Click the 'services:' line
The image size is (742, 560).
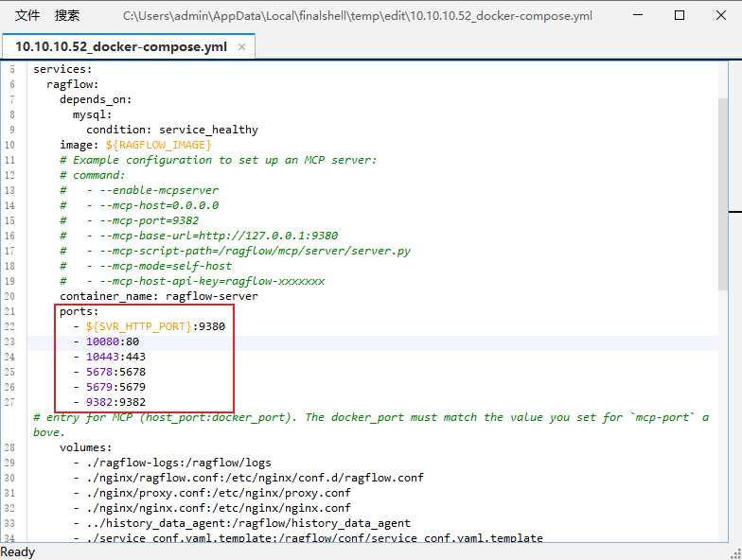click(62, 69)
